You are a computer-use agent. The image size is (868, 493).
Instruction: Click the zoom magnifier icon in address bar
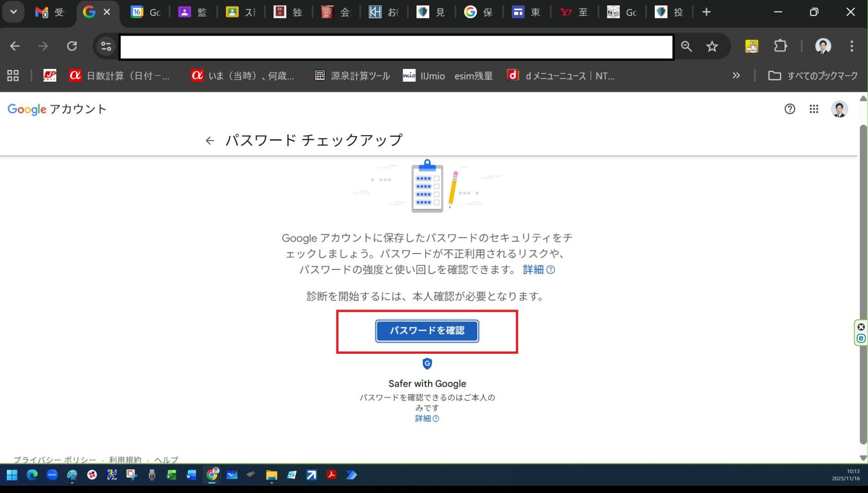686,47
